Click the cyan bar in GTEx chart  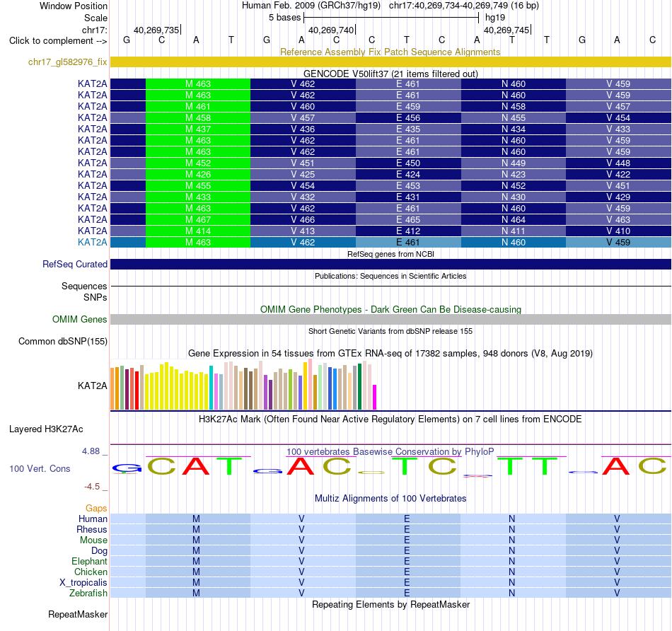[211, 388]
